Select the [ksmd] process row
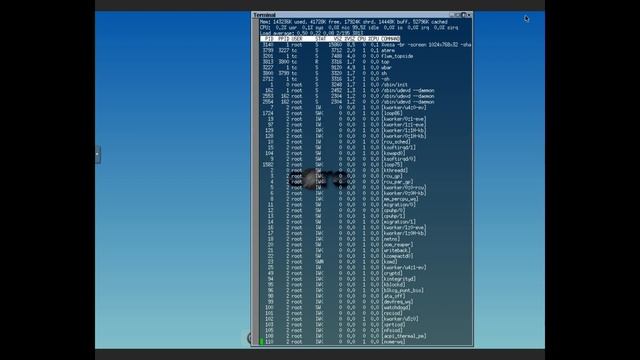 coord(365,262)
